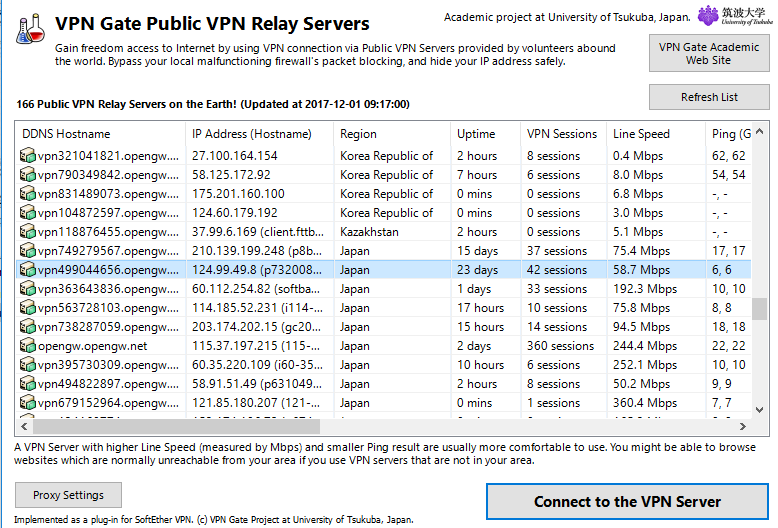The image size is (778, 528).
Task: Open Proxy Settings
Action: (x=68, y=495)
